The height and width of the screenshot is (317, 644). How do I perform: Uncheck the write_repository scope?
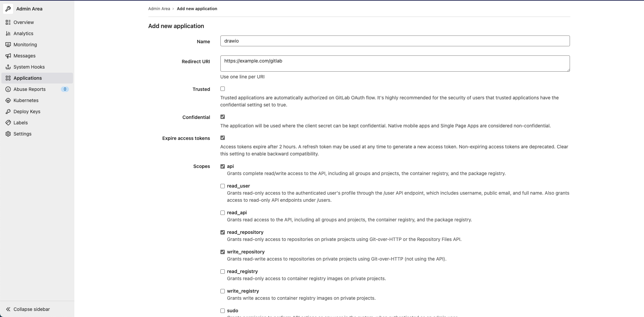click(222, 252)
